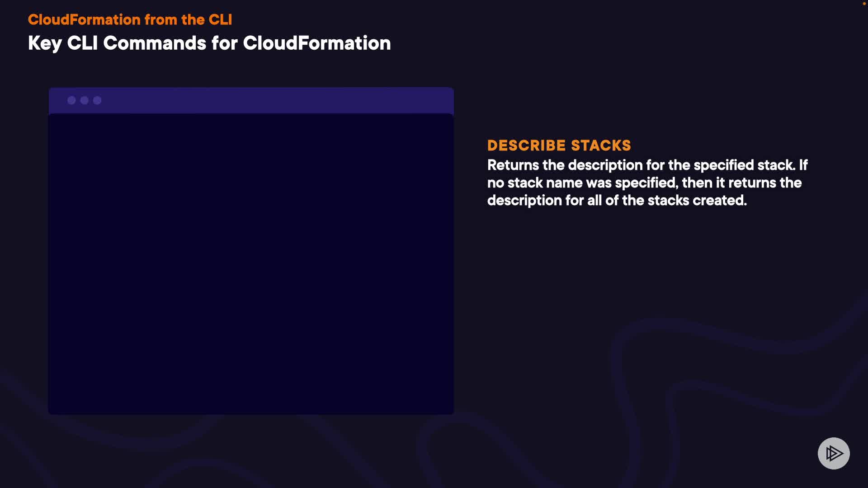Viewport: 868px width, 488px height.
Task: Click the line 'description for all of the stacks created.'
Action: 617,200
